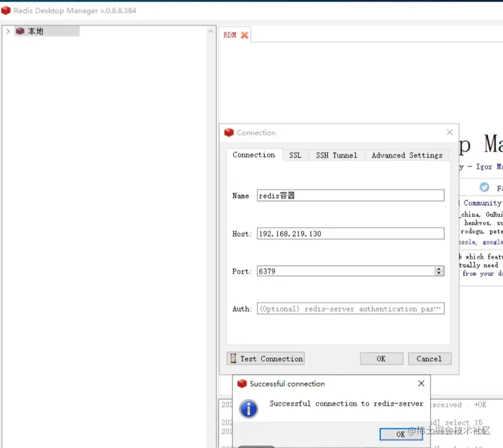Decrease the Port value with down arrow
Image resolution: width=503 pixels, height=448 pixels.
coord(439,273)
